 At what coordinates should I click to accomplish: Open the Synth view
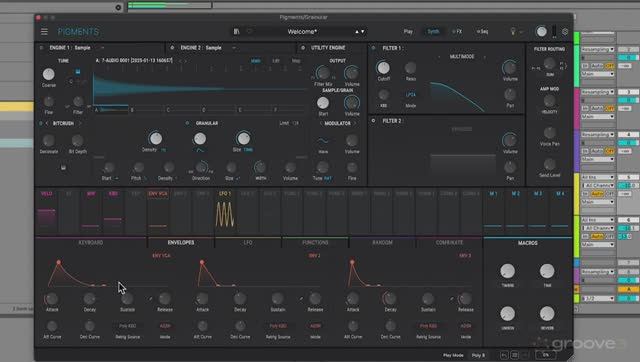pyautogui.click(x=433, y=31)
